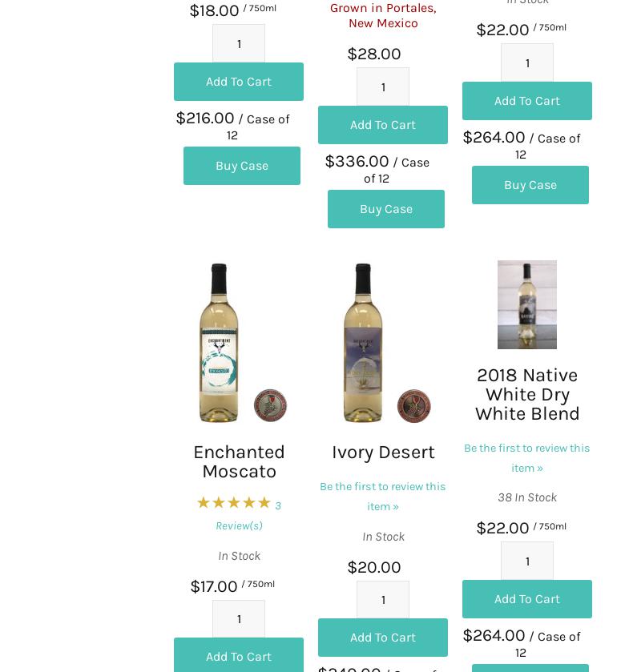The image size is (629, 672).
Task: Click the award medal beside Enchanted Moscato bottle
Action: [270, 406]
